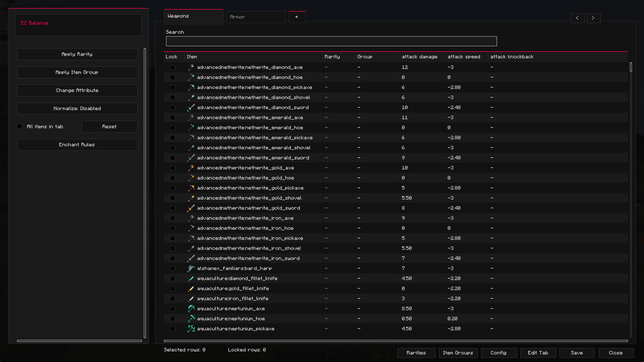Tick lock checkbox for netherite_diamond_sword
Screen dimensions: 644x362
tap(172, 107)
